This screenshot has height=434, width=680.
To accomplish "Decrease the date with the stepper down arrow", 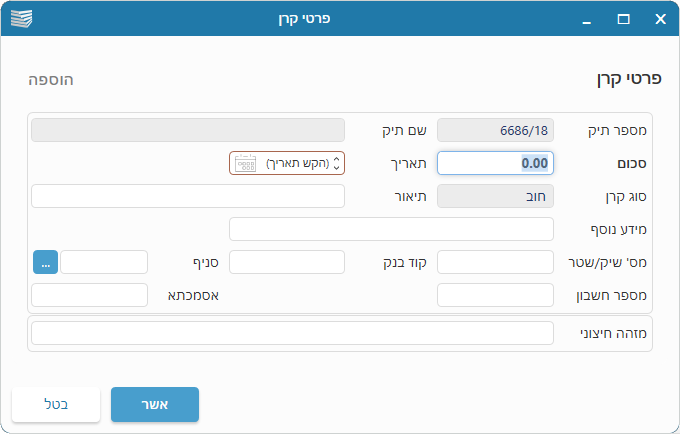I will [338, 167].
